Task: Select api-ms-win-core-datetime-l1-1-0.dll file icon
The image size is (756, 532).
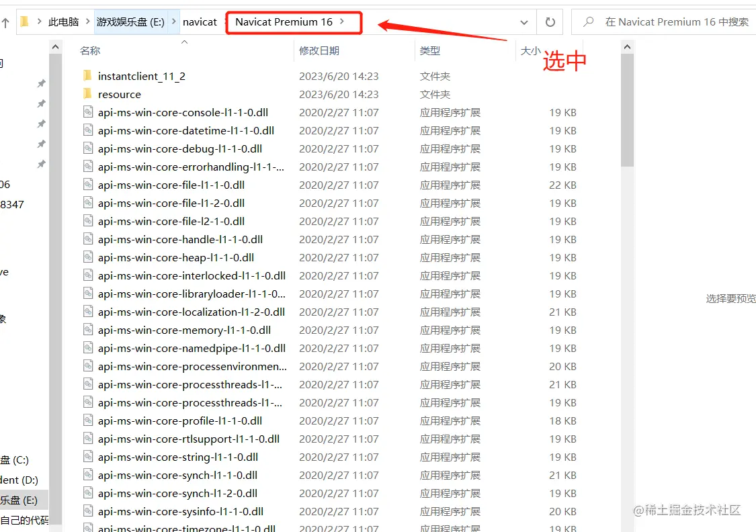Action: click(x=88, y=130)
